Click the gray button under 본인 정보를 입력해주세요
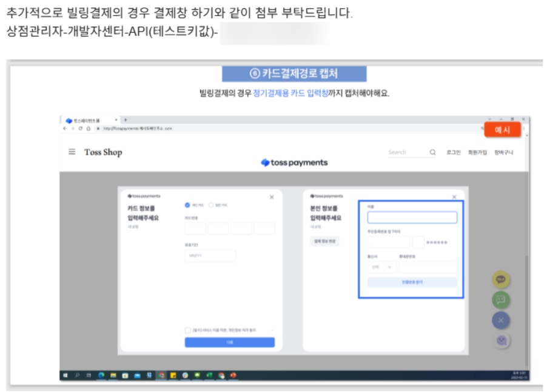 tap(324, 241)
